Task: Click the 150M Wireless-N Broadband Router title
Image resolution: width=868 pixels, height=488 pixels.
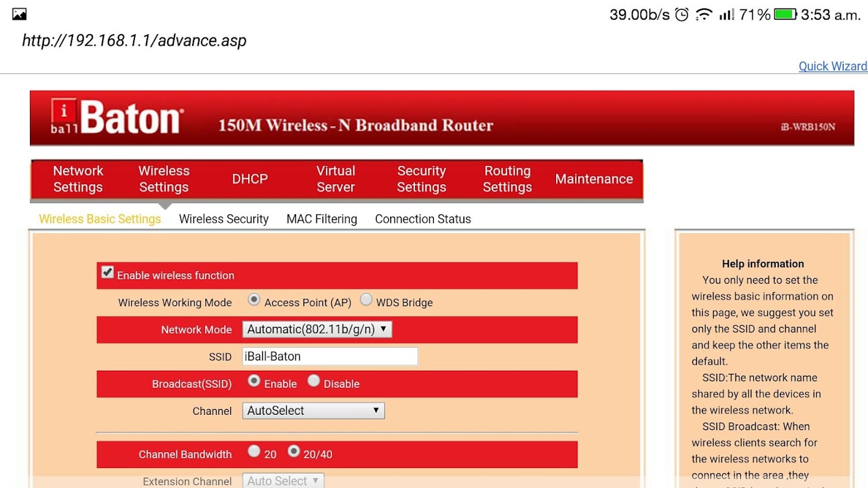Action: (356, 126)
